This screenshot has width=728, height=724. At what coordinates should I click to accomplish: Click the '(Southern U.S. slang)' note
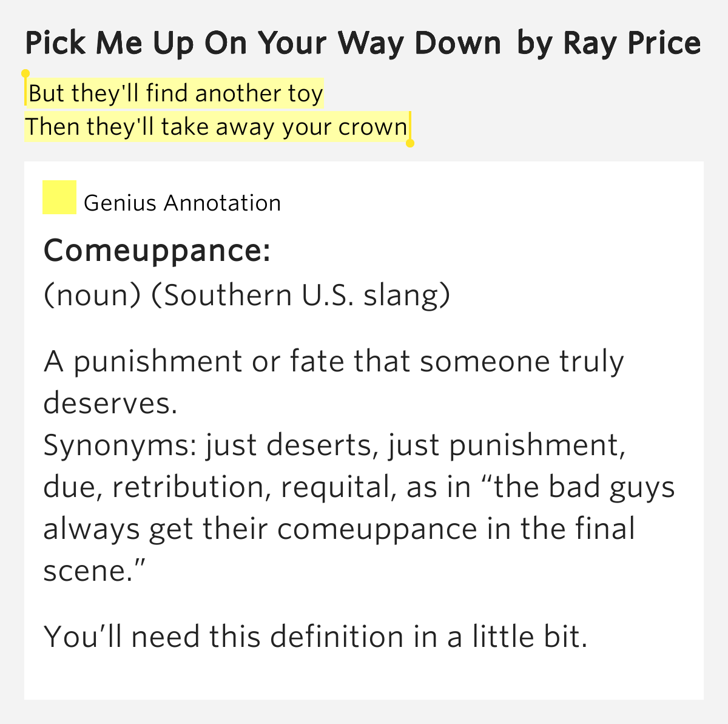(301, 295)
